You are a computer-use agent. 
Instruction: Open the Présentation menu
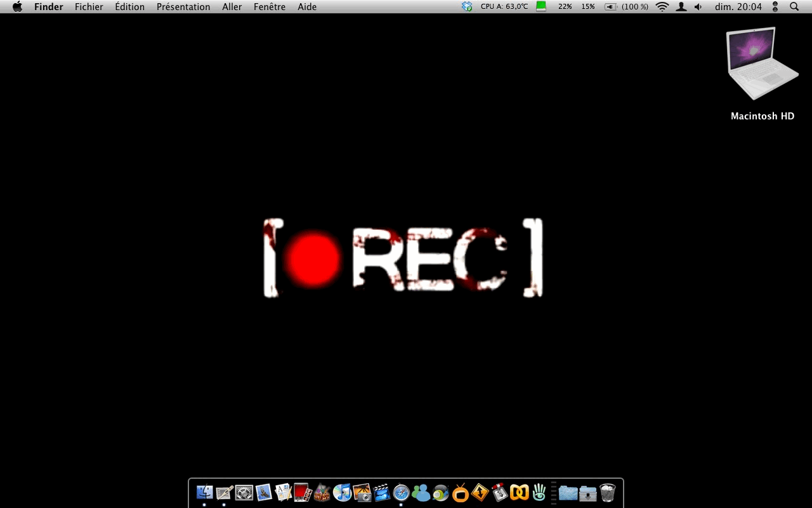[x=183, y=7]
